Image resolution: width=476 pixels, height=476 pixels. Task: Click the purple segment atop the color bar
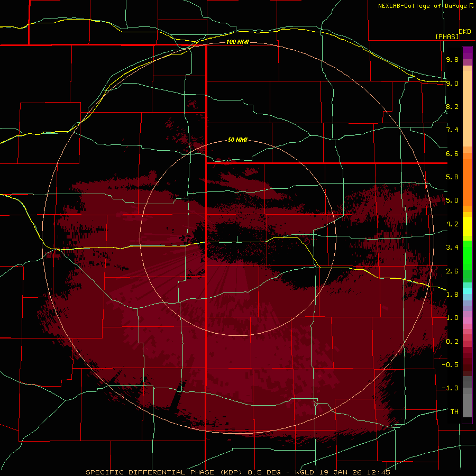(467, 53)
